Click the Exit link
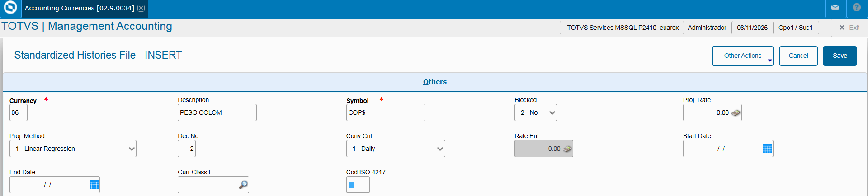 coord(854,28)
